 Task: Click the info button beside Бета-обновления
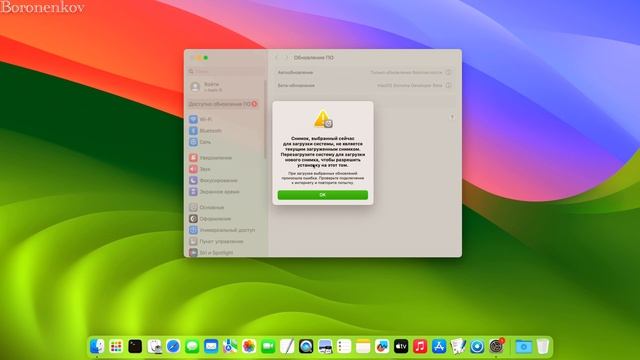[448, 85]
